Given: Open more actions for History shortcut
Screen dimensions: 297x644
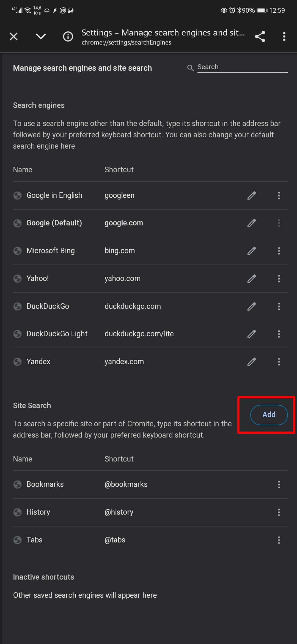Looking at the screenshot, I should [279, 512].
